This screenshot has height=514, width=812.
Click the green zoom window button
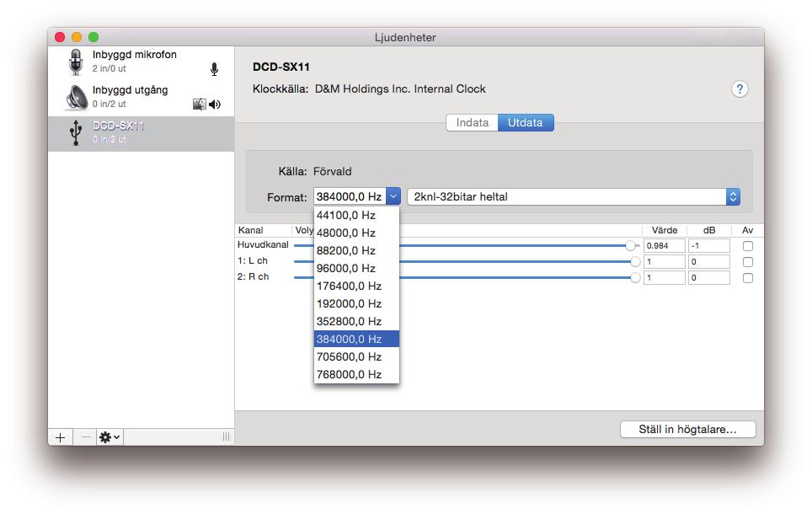[x=93, y=37]
